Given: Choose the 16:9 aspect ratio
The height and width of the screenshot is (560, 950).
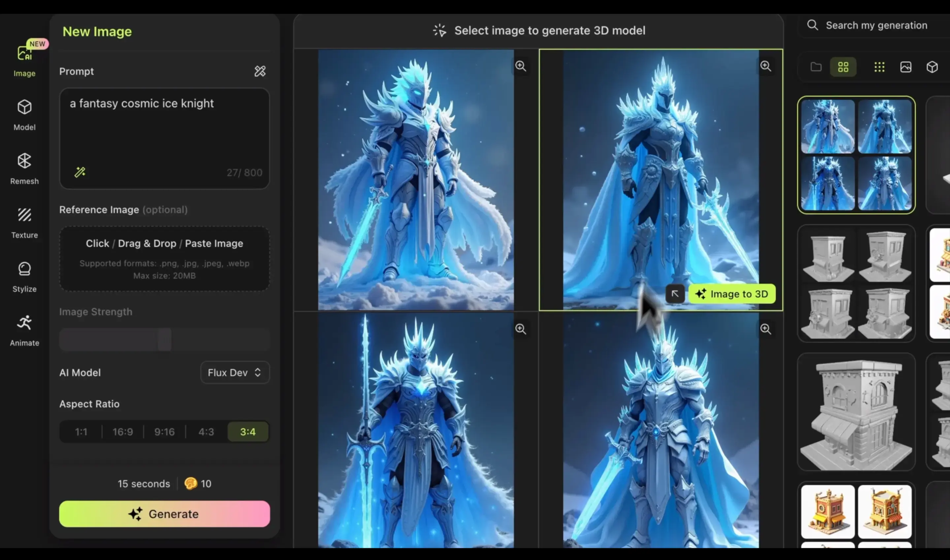Looking at the screenshot, I should [x=123, y=431].
